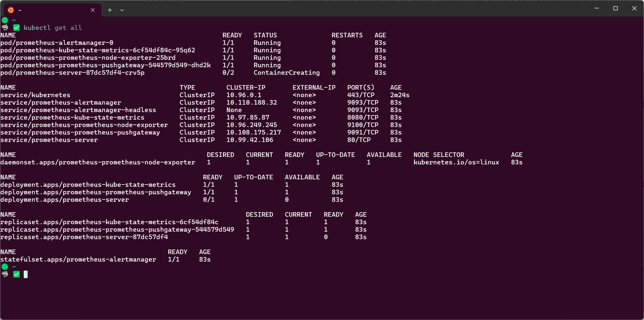Click cluster IP 10.108.175.217
Viewport: 644px width, 320px height.
tap(254, 132)
